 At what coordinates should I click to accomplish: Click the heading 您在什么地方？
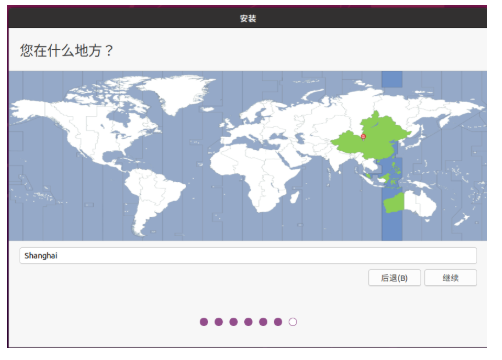[66, 51]
